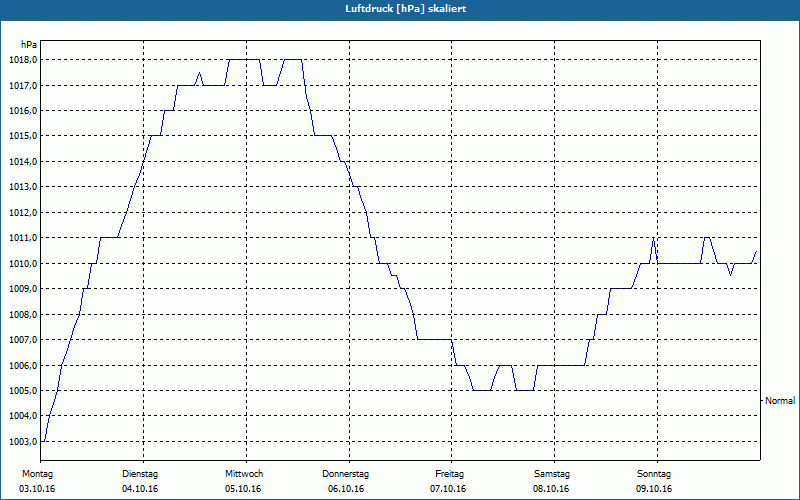Image resolution: width=800 pixels, height=500 pixels.
Task: Click the 1009,0 axis value
Action: [x=23, y=289]
